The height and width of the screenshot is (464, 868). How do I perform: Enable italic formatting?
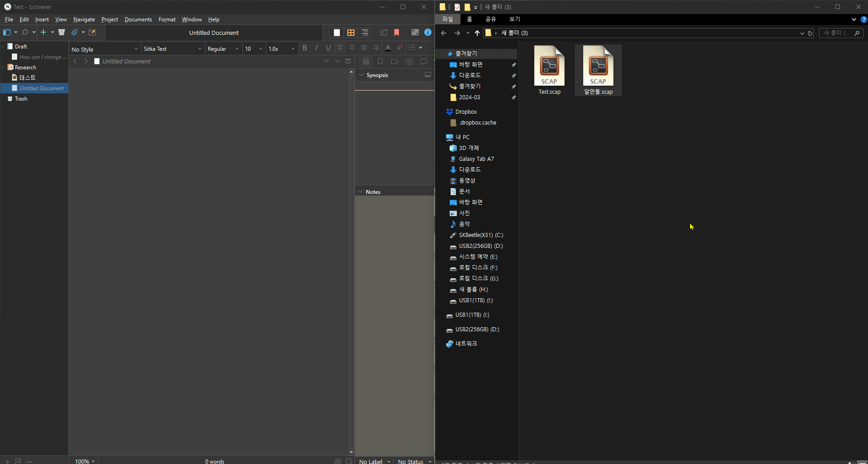(316, 48)
